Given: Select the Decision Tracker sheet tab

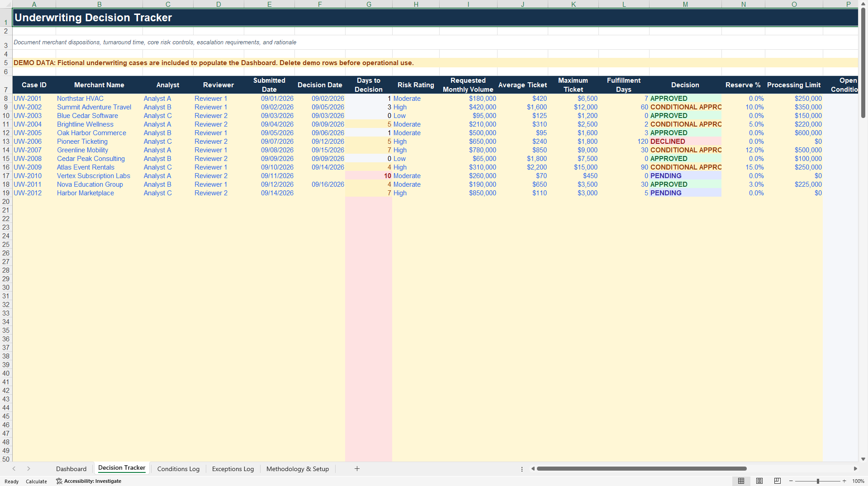Looking at the screenshot, I should point(122,468).
